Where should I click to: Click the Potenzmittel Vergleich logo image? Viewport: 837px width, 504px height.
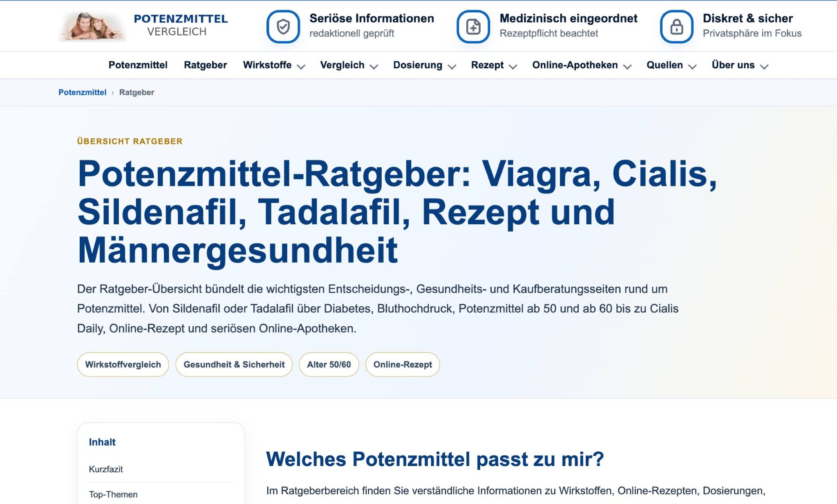[92, 27]
